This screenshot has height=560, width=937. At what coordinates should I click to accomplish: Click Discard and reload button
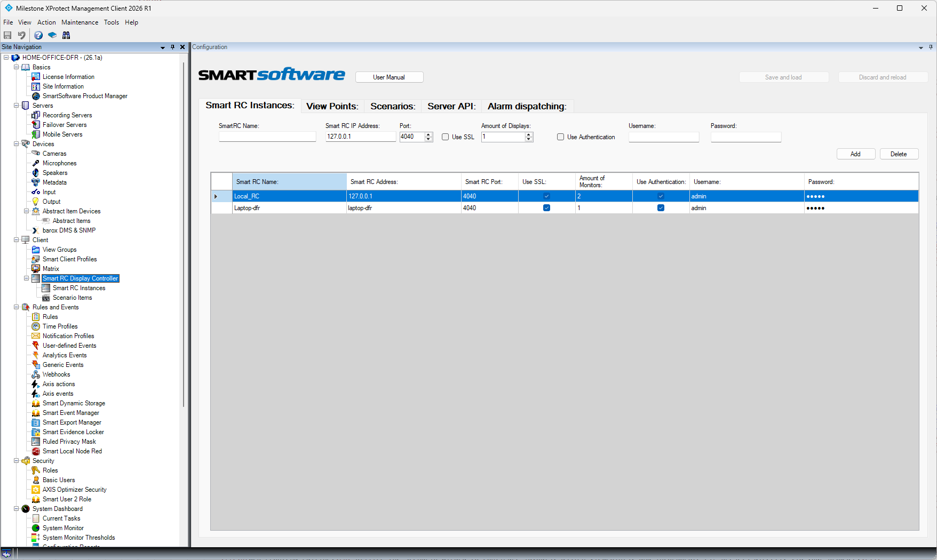(x=883, y=77)
